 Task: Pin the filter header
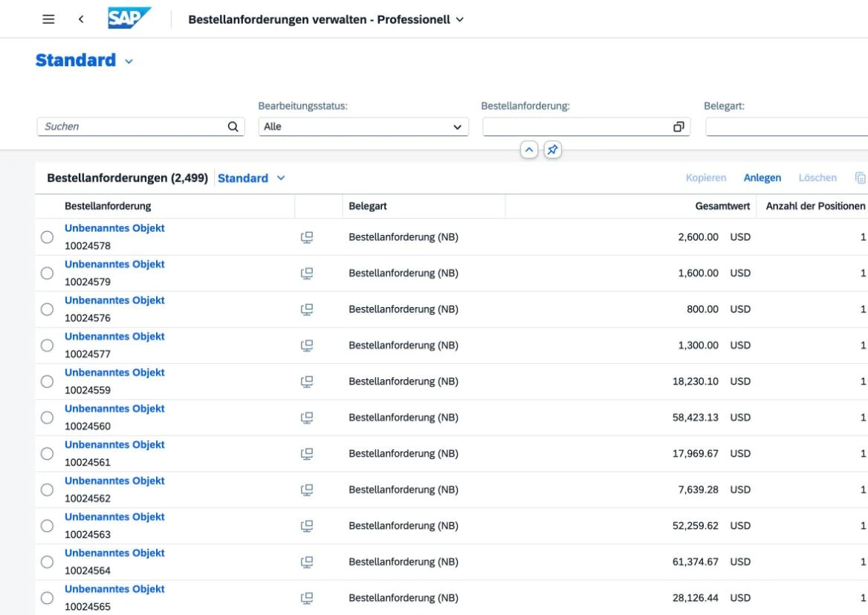pyautogui.click(x=552, y=149)
